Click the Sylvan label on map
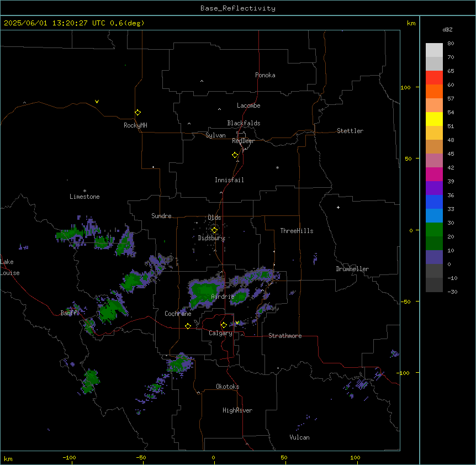The height and width of the screenshot is (465, 476). (x=215, y=135)
